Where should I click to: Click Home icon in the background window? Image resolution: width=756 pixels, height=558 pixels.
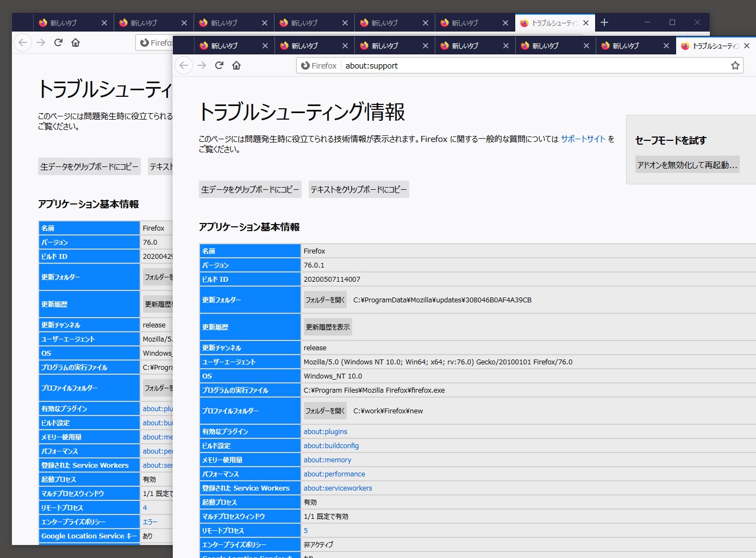[76, 42]
